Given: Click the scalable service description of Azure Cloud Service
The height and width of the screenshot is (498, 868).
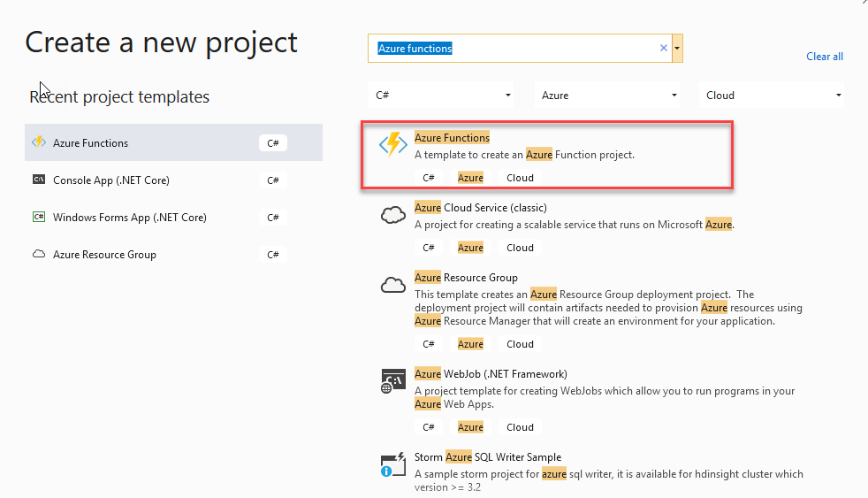Looking at the screenshot, I should tap(575, 225).
